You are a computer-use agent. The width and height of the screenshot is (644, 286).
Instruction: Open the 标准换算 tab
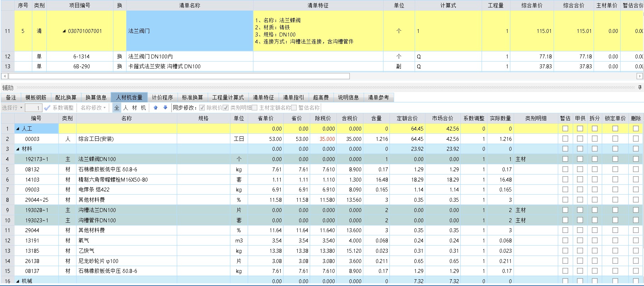tap(192, 97)
